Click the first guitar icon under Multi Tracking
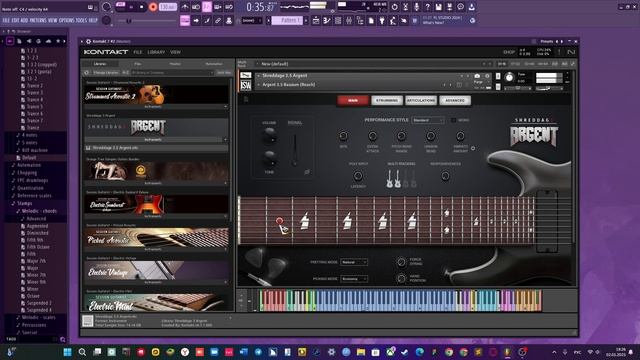Screen dimensions: 640x360 point(389,179)
